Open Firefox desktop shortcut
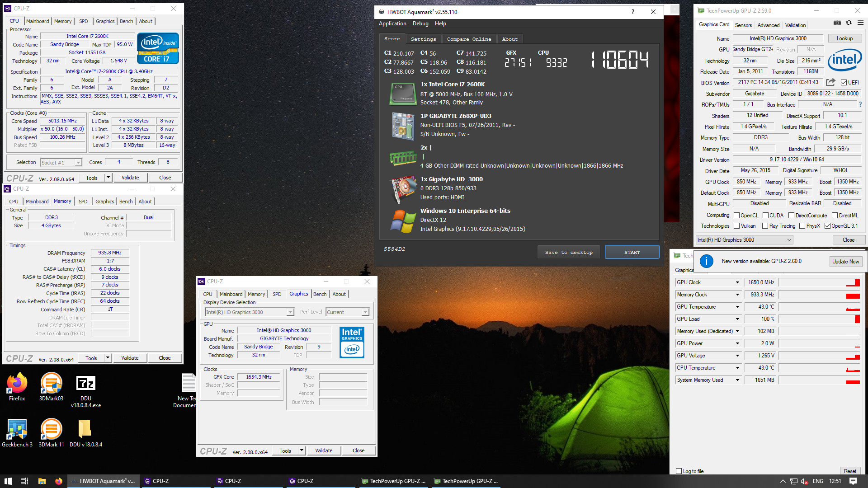 [17, 387]
